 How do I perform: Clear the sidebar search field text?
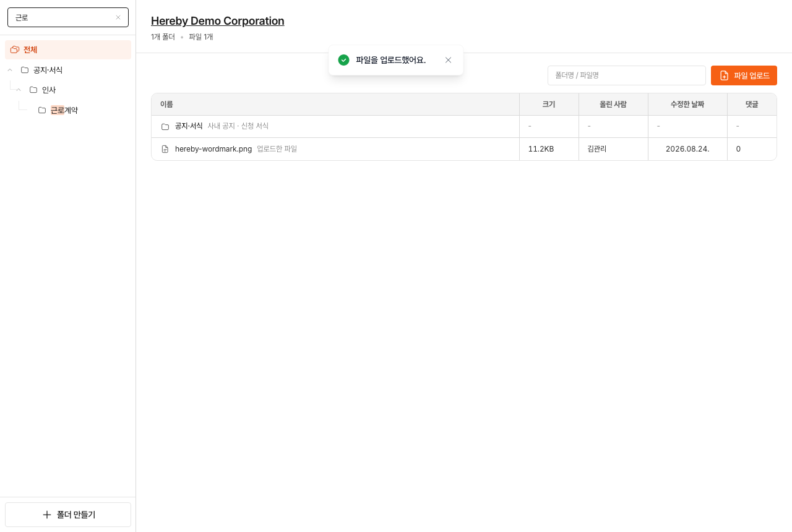(118, 17)
